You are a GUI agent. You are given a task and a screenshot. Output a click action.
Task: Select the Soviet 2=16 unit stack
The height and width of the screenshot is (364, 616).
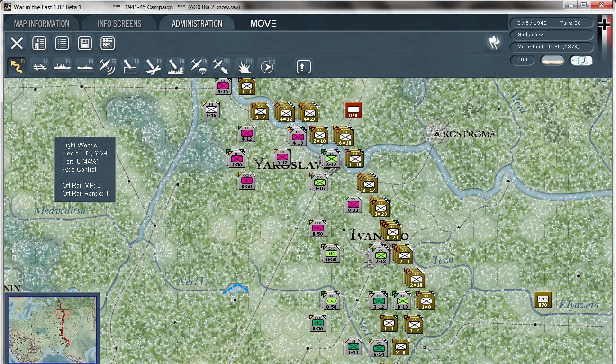click(x=416, y=279)
